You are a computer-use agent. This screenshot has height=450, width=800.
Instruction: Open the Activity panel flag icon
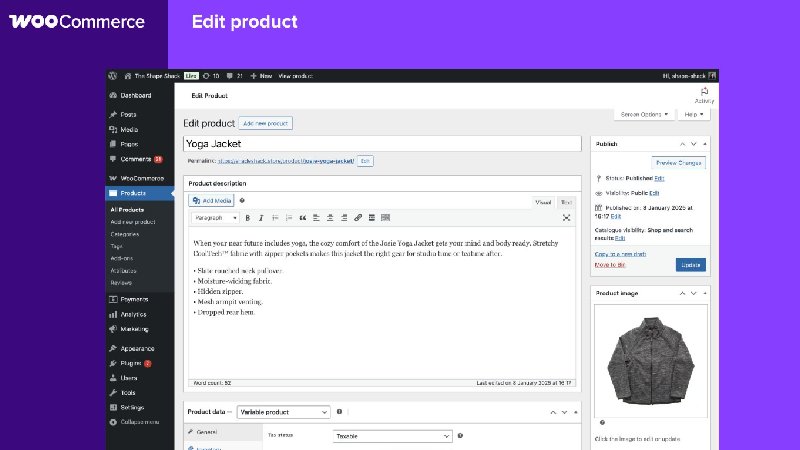(704, 91)
